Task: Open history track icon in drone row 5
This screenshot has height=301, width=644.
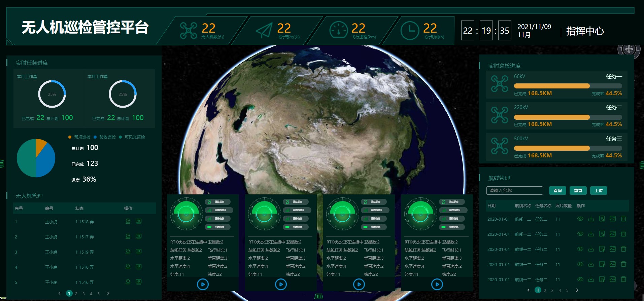Action: pyautogui.click(x=128, y=282)
